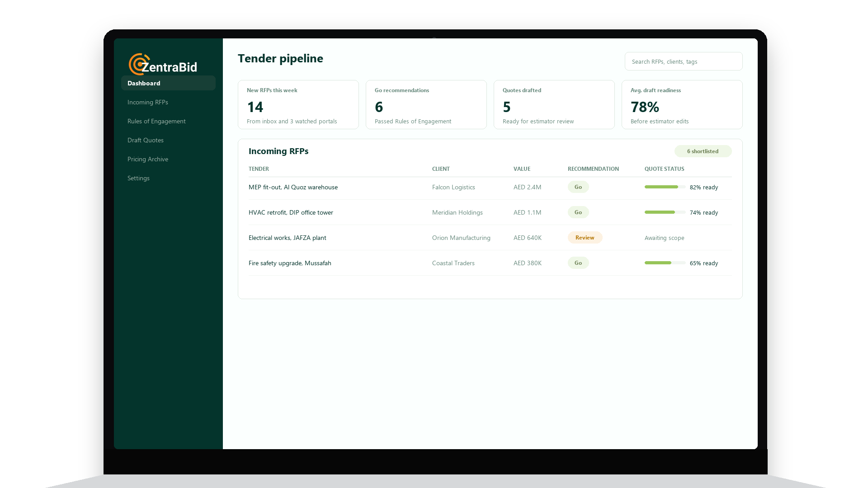
Task: Click the progress bar next to 65% ready
Action: tap(665, 263)
